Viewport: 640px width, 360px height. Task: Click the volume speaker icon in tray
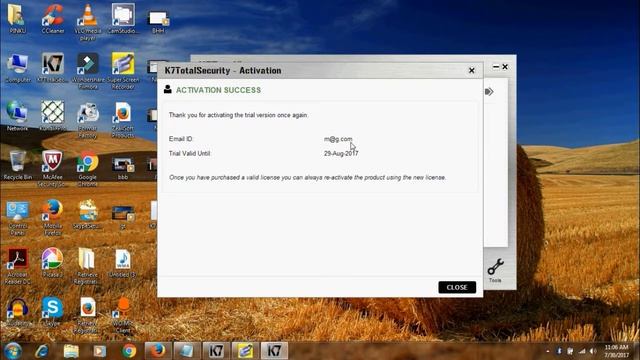coord(593,351)
